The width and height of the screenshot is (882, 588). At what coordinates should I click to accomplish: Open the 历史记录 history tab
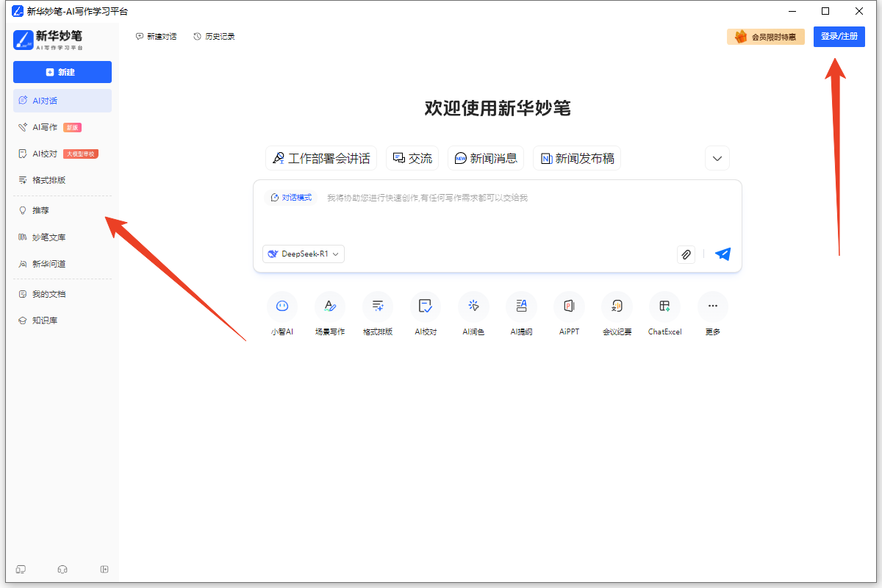[x=213, y=35]
